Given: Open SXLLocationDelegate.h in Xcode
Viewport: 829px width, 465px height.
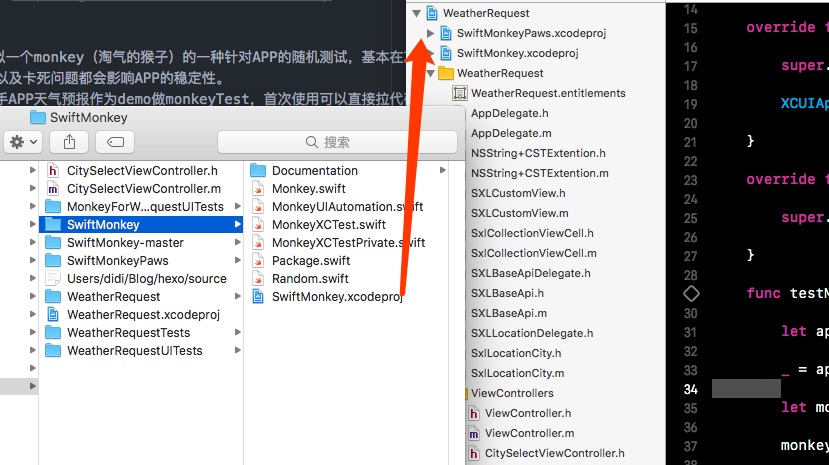Looking at the screenshot, I should click(x=532, y=333).
